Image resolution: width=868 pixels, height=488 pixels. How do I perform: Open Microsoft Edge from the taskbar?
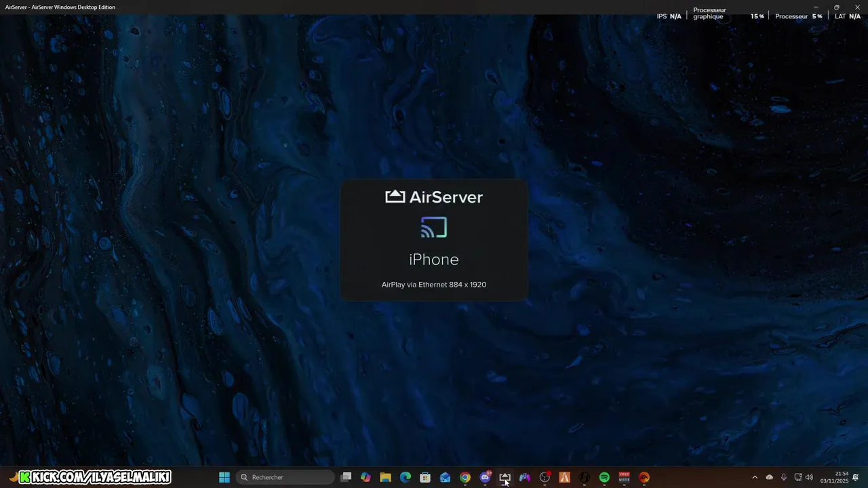click(x=406, y=477)
